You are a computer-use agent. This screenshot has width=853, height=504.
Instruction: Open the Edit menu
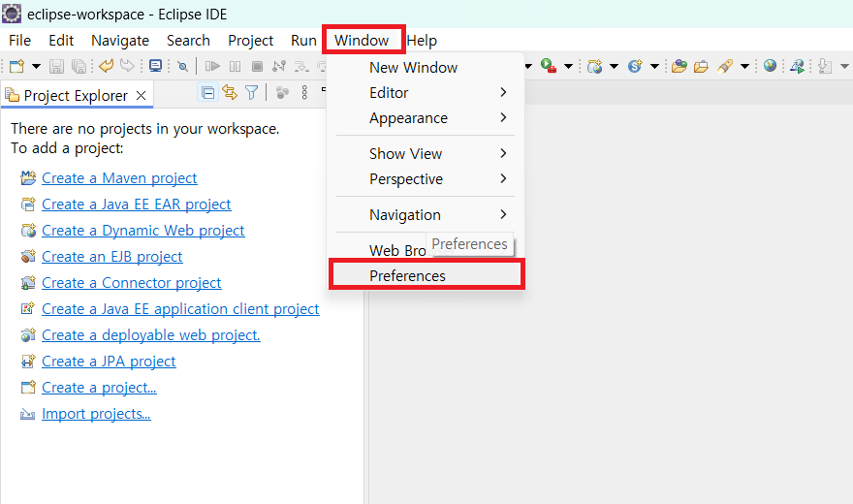point(61,41)
